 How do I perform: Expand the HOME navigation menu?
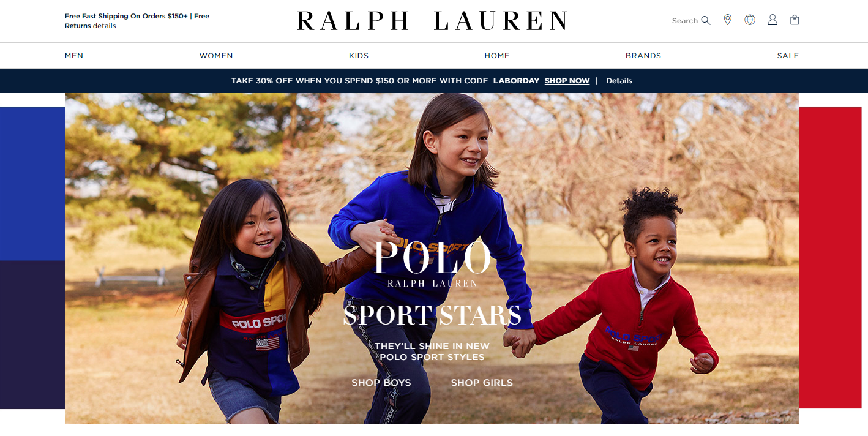pos(497,56)
